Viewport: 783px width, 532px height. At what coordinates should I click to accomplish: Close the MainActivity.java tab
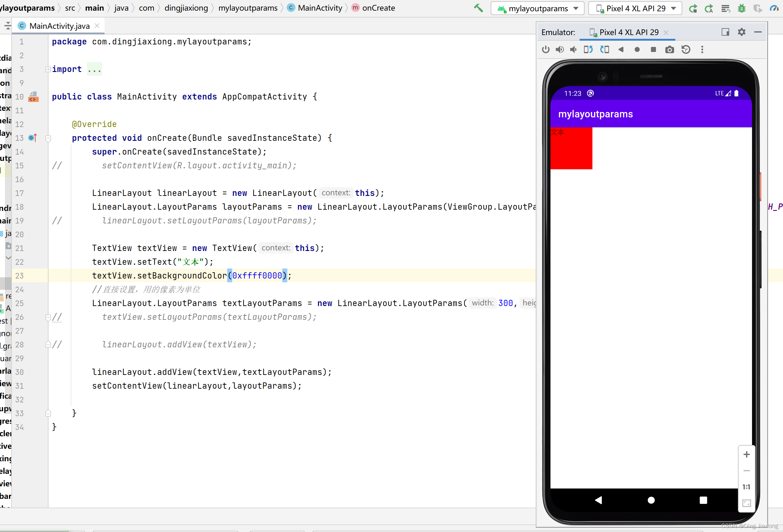pyautogui.click(x=97, y=26)
